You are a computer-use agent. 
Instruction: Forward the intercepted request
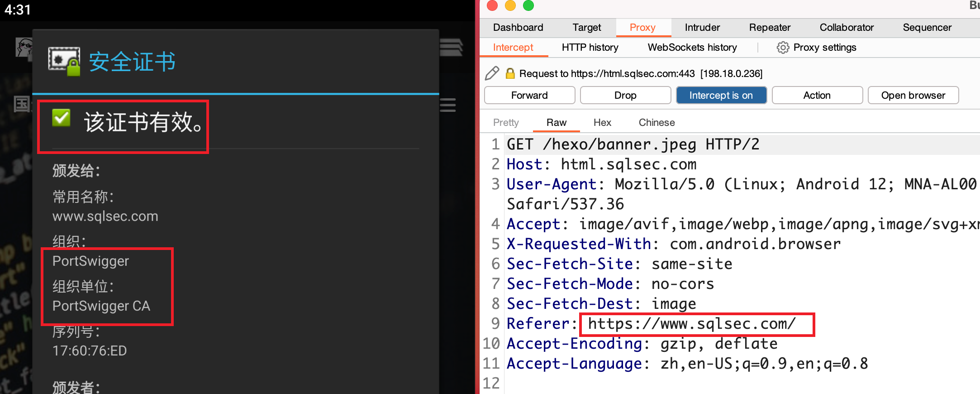click(x=529, y=95)
